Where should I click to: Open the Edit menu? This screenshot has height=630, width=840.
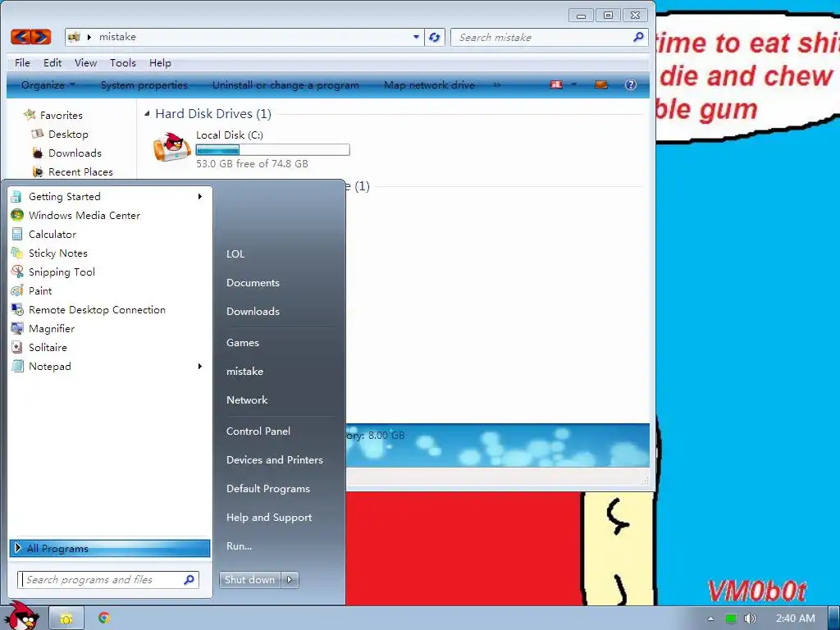[52, 62]
